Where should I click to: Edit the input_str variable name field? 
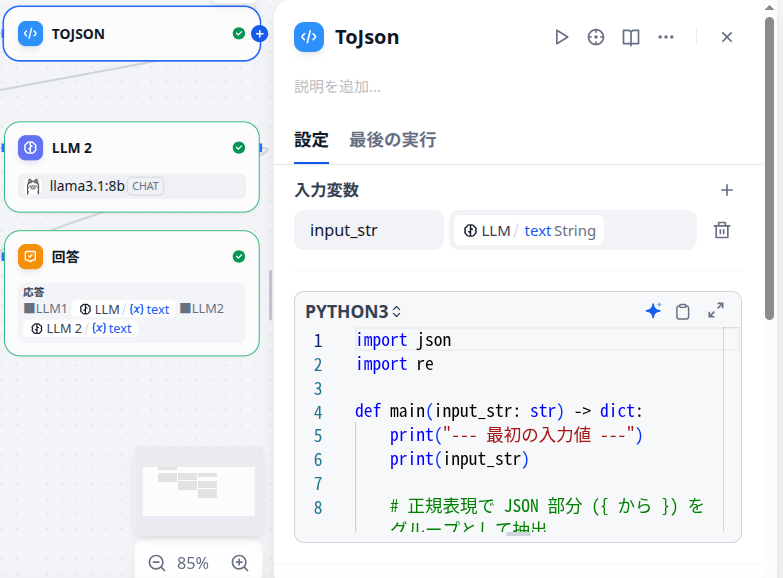pos(369,230)
